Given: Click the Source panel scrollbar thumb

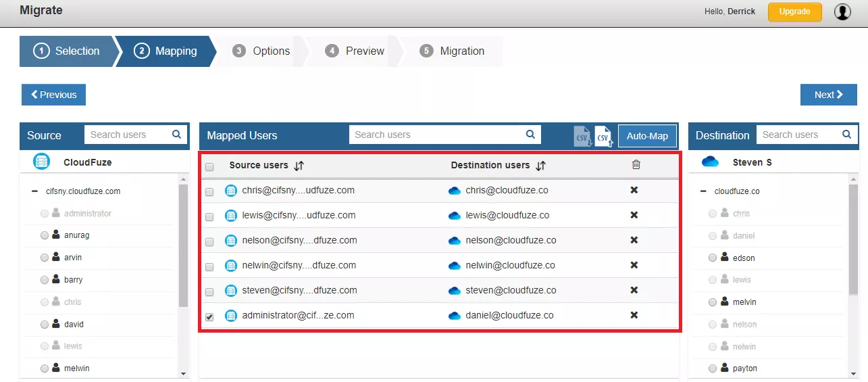Looking at the screenshot, I should point(183,246).
